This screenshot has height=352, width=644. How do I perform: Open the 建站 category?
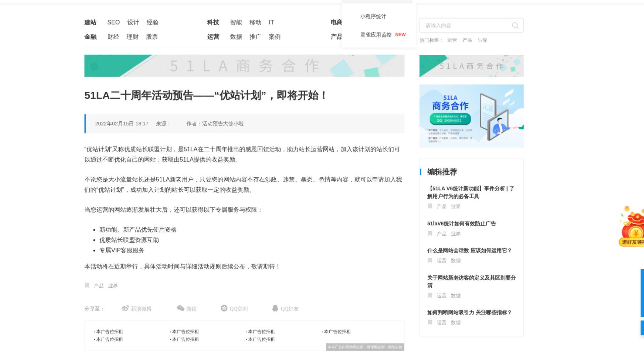coord(90,22)
